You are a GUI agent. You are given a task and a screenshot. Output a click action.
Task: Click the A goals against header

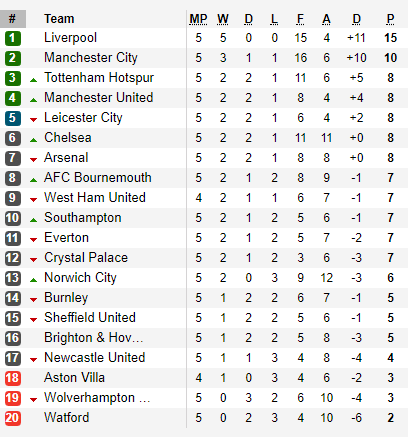(326, 19)
